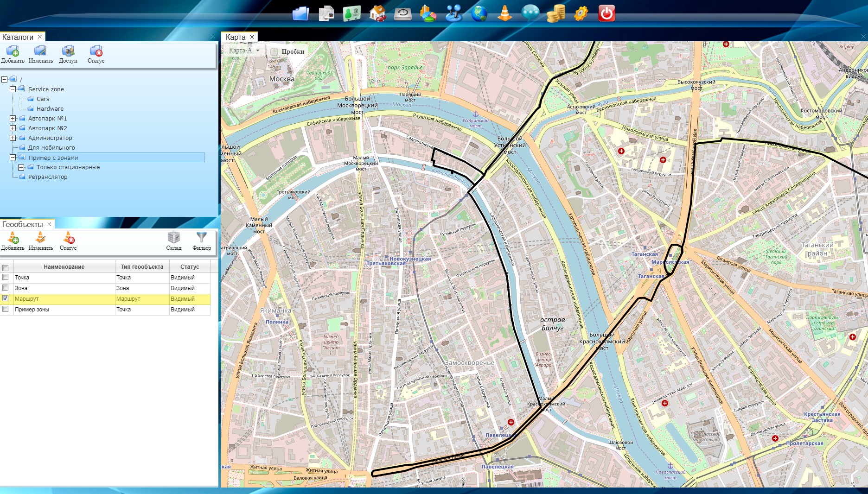Click the Наименование column header
868x494 pixels.
pyautogui.click(x=64, y=266)
